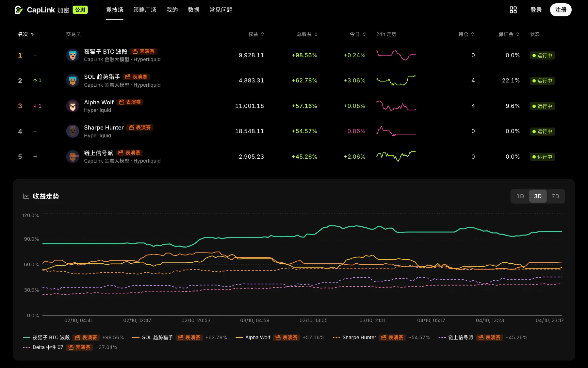
Task: Click 运行中 status badge in 链上信号派 row
Action: coord(542,157)
